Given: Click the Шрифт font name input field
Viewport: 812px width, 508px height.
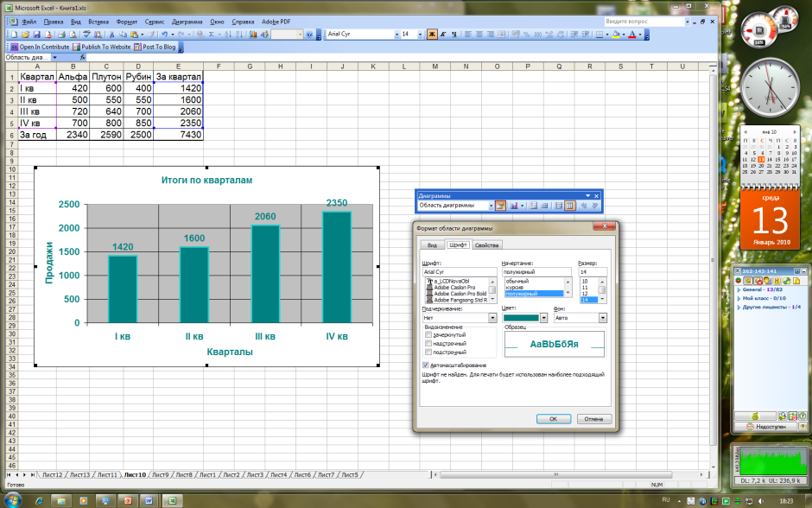Looking at the screenshot, I should tap(459, 272).
